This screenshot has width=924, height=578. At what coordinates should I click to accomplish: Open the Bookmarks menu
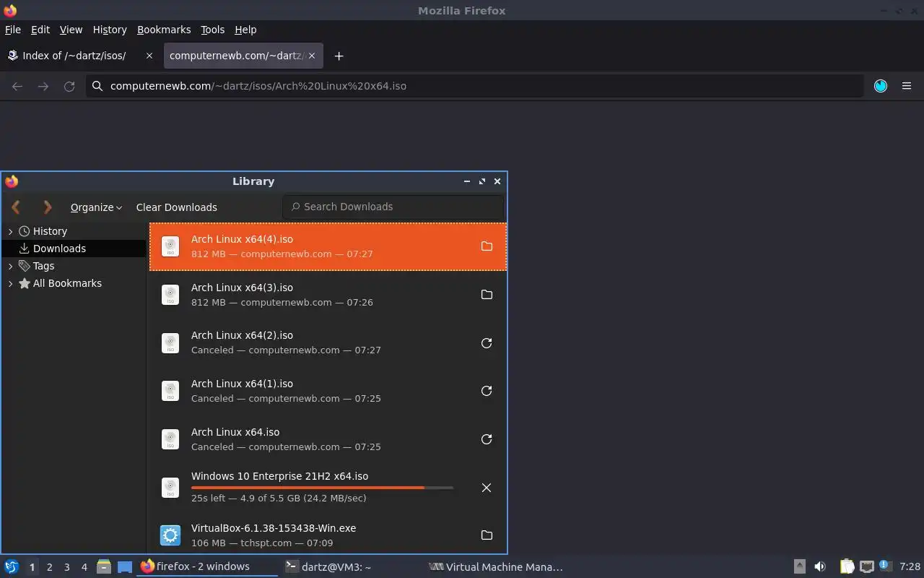point(164,30)
